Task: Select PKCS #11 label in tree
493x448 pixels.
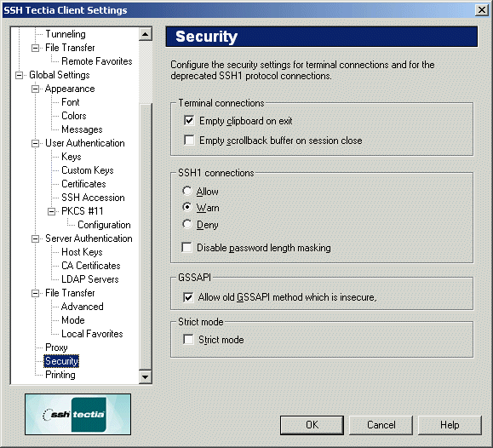Action: pos(83,210)
